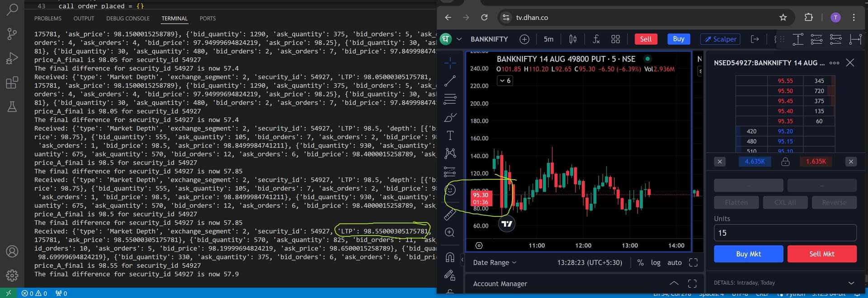Select the brush drawing tool

450,117
